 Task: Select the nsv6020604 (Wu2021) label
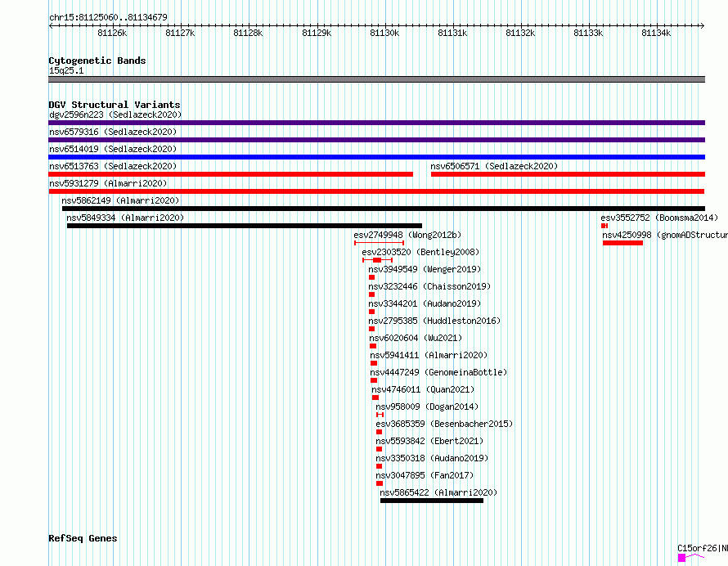[x=416, y=338]
